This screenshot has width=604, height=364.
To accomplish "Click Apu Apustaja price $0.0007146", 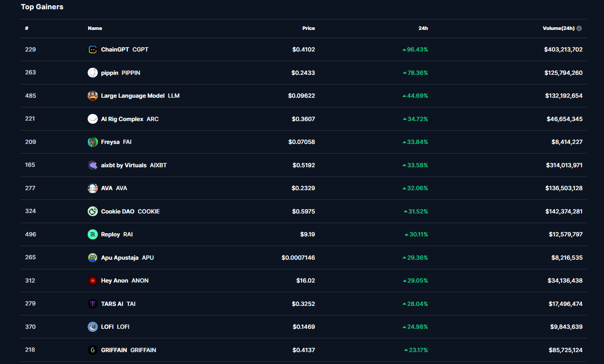I will (x=298, y=257).
